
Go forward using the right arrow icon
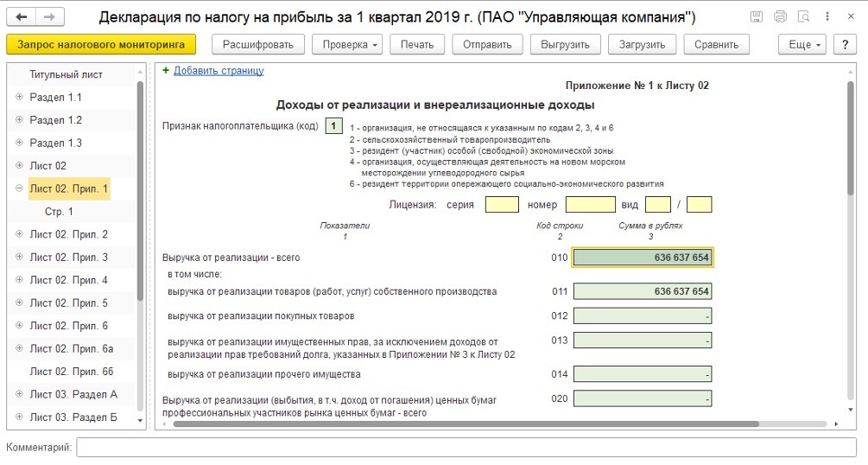[x=49, y=17]
